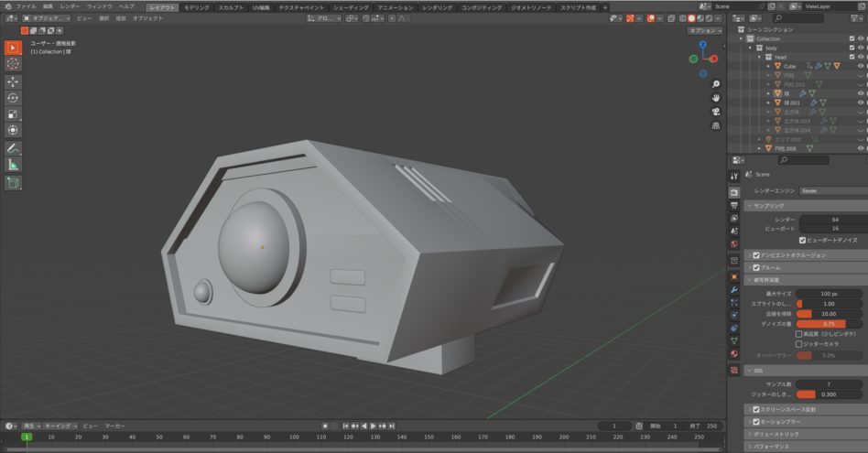
Task: Toggle the ブルーム checkbox
Action: point(756,267)
